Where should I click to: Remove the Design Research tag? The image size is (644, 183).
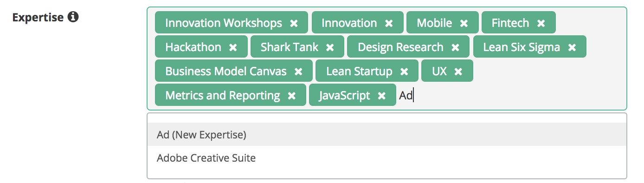(x=455, y=47)
